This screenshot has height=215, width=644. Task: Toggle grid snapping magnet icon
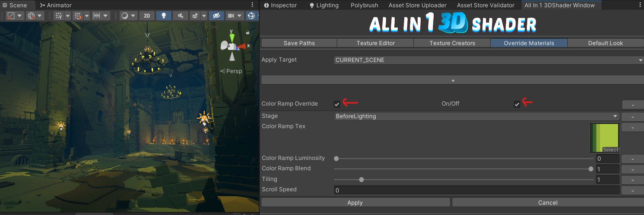click(78, 16)
